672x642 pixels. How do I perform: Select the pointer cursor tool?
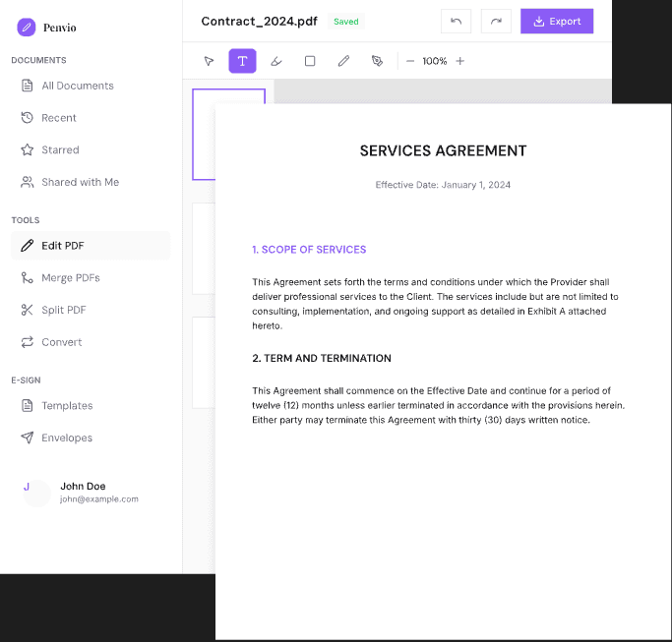pos(209,61)
